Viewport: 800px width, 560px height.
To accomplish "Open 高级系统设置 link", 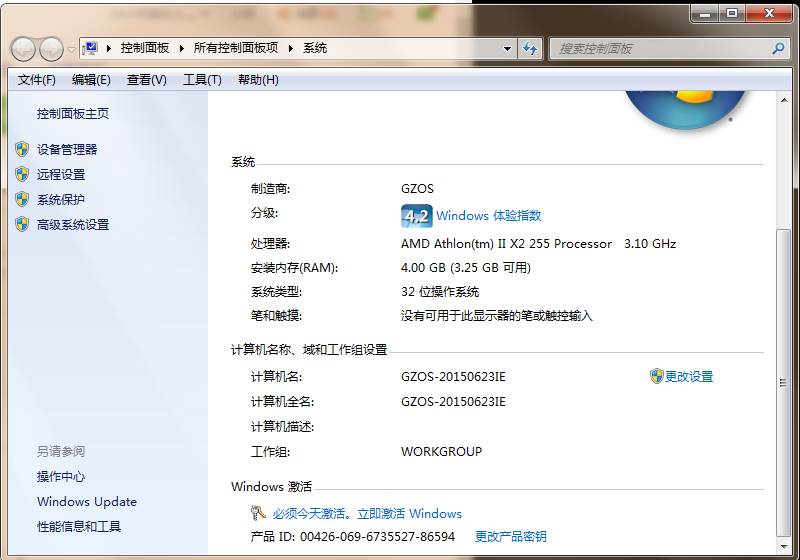I will pyautogui.click(x=72, y=224).
